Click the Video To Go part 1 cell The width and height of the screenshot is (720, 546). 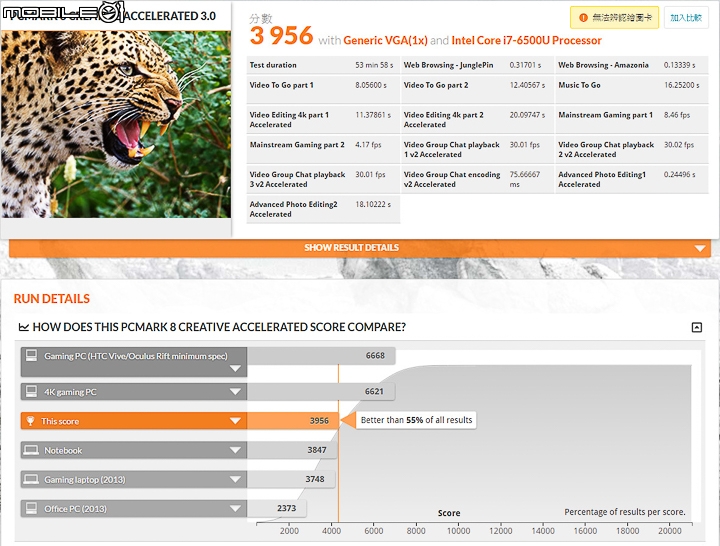click(323, 90)
